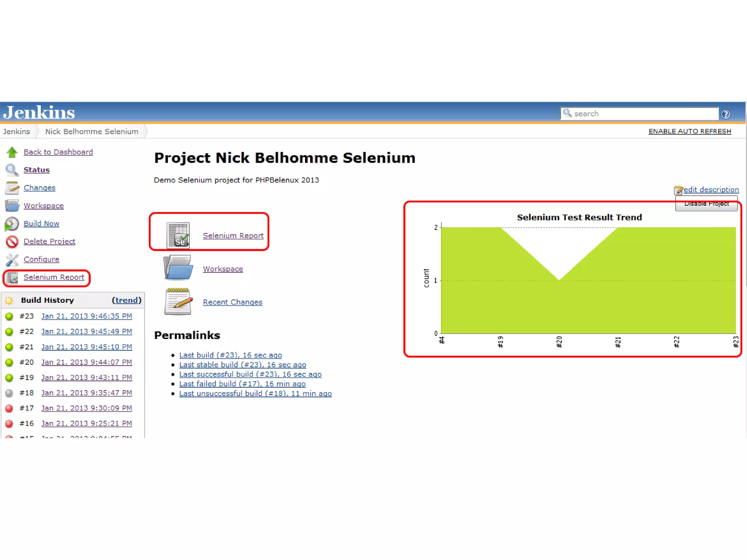Click the Jenkins breadcrumb item
The image size is (747, 560).
16,131
